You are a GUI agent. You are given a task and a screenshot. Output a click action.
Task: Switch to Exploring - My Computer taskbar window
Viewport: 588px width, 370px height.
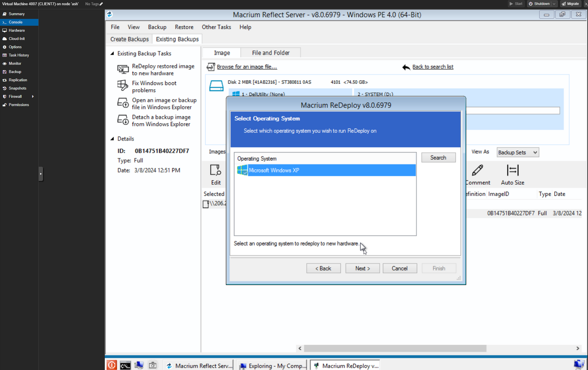point(273,365)
